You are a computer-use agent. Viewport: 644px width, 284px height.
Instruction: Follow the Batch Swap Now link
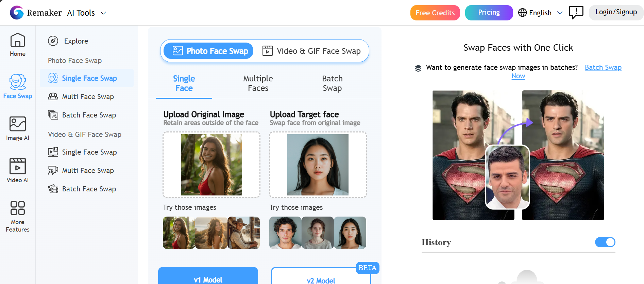tap(603, 67)
